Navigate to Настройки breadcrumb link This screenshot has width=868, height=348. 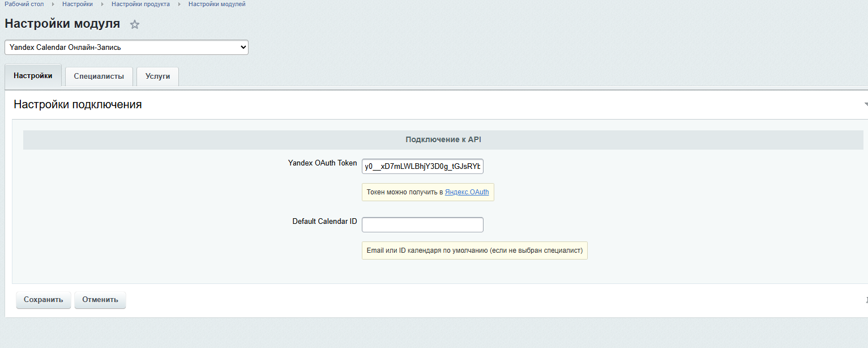coord(78,4)
